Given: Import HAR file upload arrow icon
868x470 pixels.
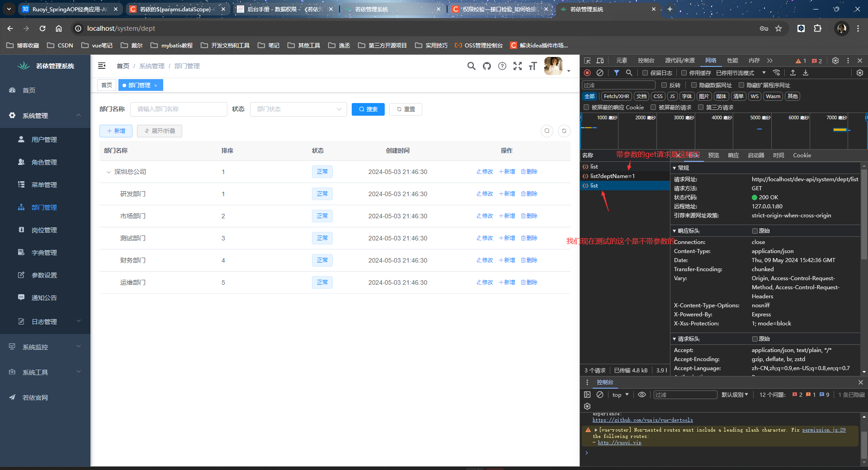Looking at the screenshot, I should 793,73.
